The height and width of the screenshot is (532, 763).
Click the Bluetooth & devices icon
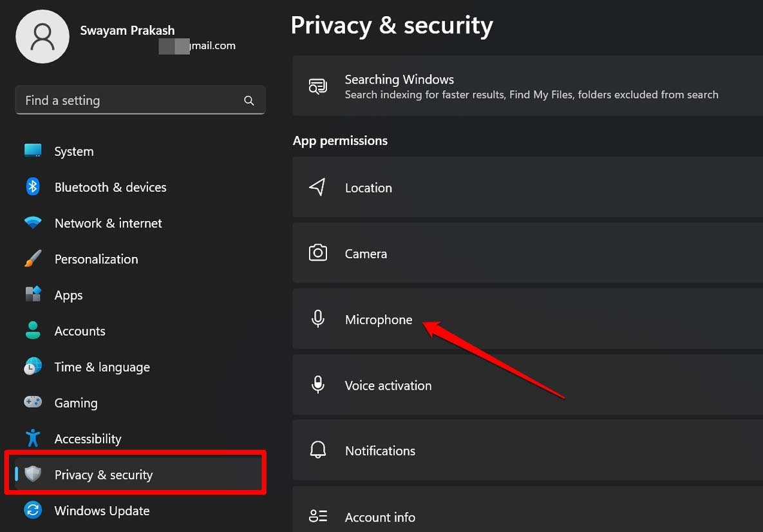(x=33, y=187)
